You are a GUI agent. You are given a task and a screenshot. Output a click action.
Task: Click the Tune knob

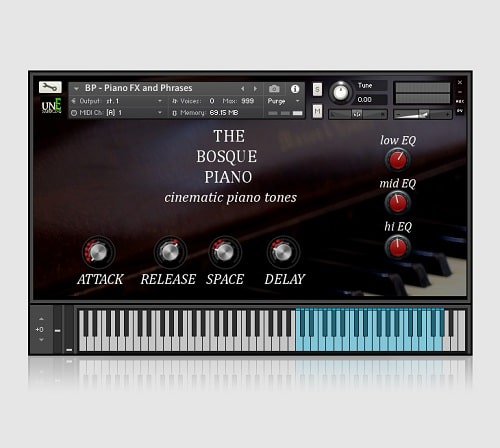coord(340,92)
